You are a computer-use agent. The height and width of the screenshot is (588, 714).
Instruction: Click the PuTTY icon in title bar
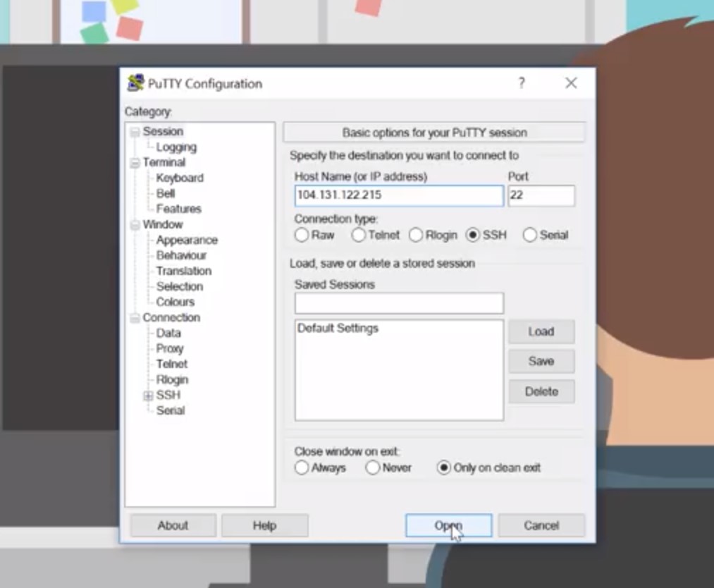(x=136, y=83)
